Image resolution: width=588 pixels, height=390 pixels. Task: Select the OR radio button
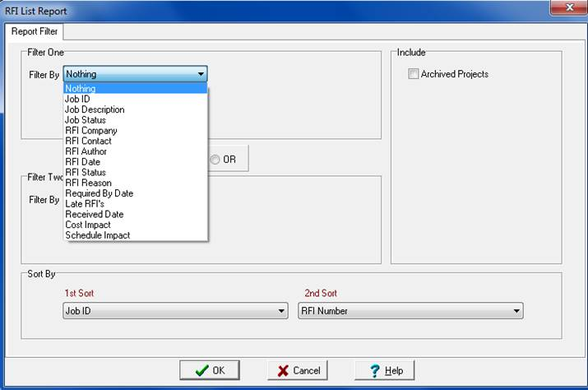[x=215, y=160]
